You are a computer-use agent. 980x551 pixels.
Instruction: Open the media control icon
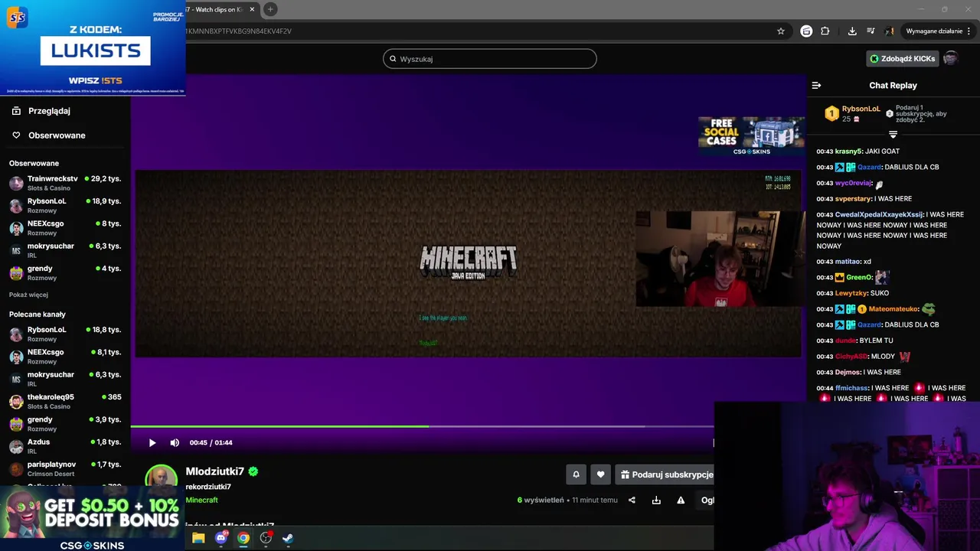coord(871,31)
